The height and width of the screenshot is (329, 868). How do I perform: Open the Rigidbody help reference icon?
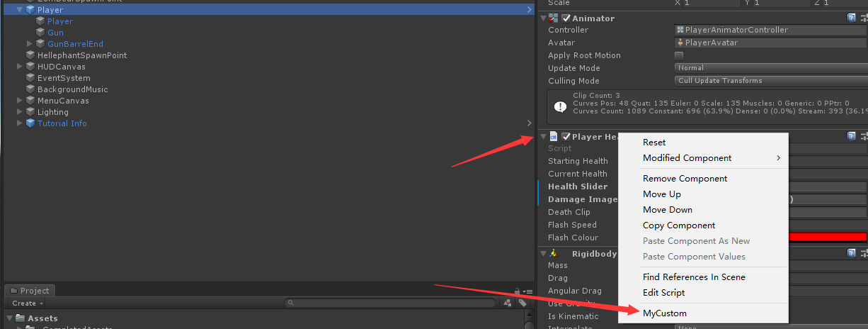point(852,253)
